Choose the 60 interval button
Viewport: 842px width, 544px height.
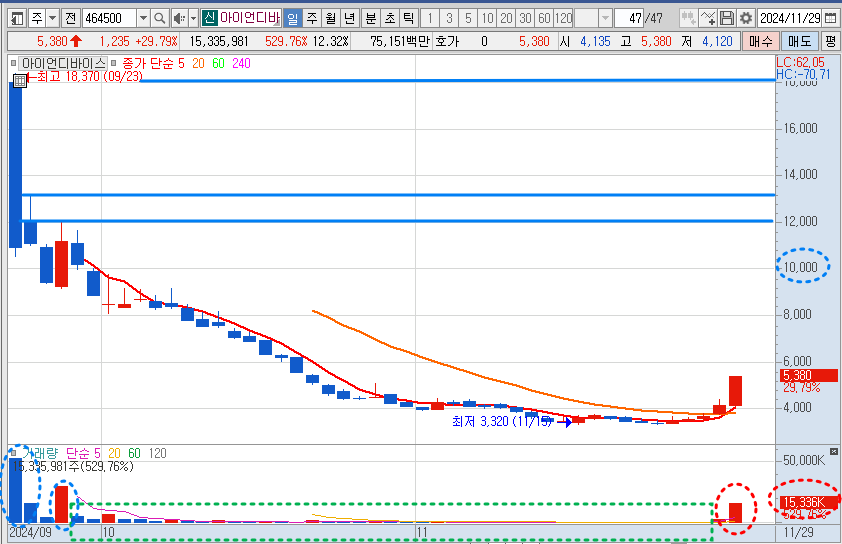544,19
